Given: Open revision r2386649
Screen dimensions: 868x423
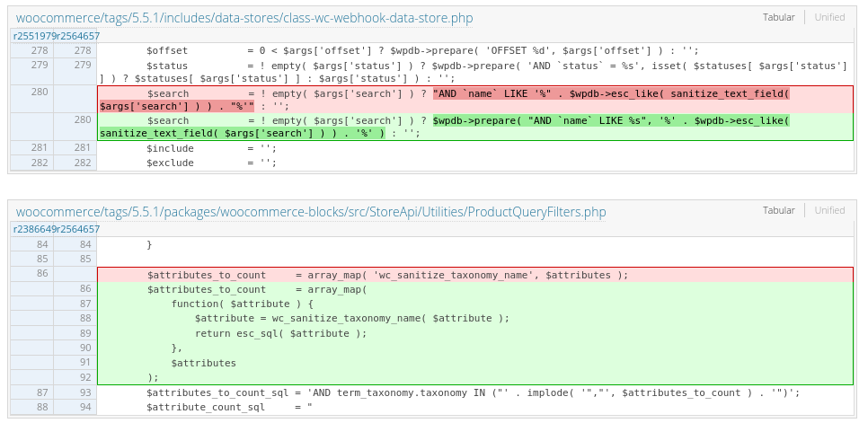Looking at the screenshot, I should (x=33, y=230).
